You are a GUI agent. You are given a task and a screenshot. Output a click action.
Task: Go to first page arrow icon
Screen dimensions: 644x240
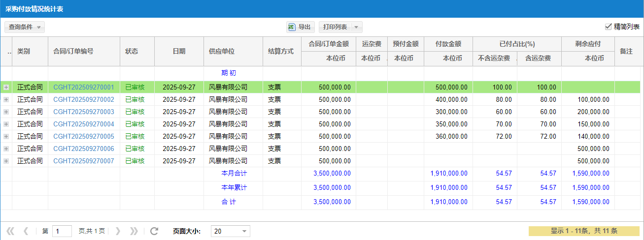tap(10, 231)
